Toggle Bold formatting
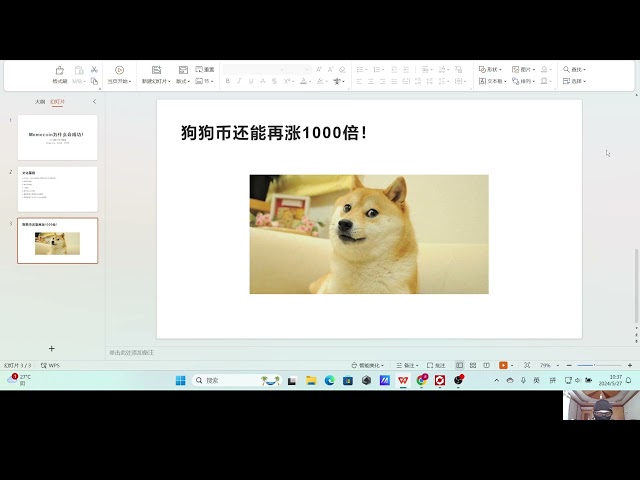640x480 pixels. coord(228,81)
